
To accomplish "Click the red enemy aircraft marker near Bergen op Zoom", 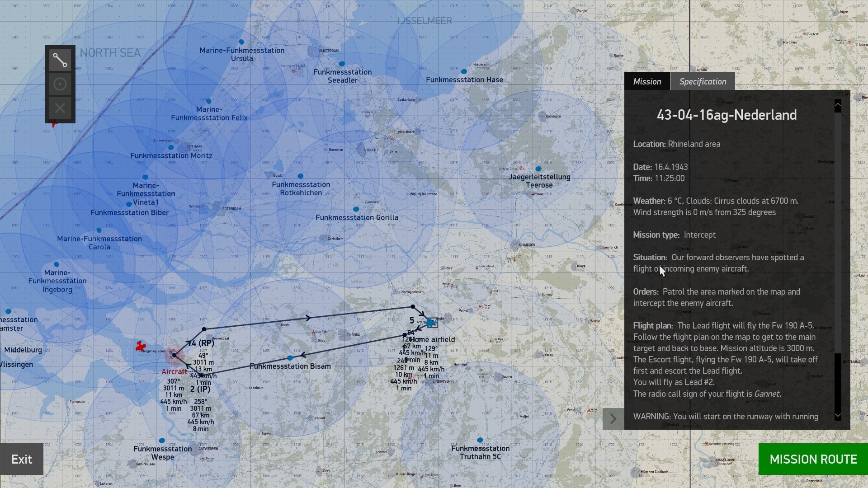I will click(141, 347).
